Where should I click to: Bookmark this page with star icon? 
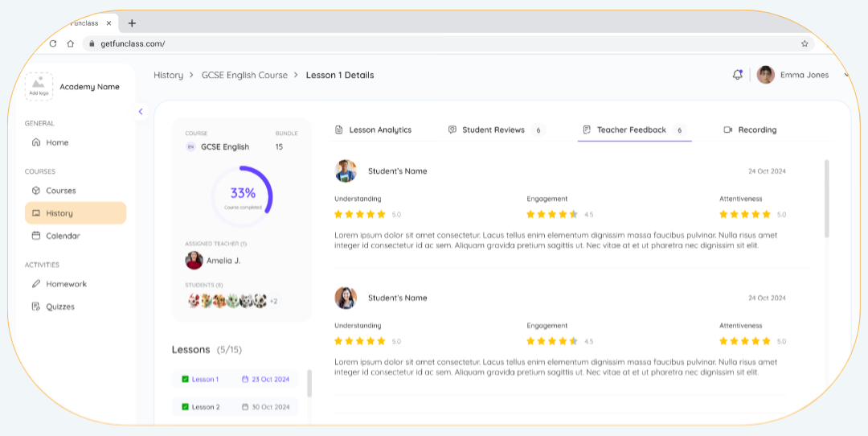coord(805,43)
